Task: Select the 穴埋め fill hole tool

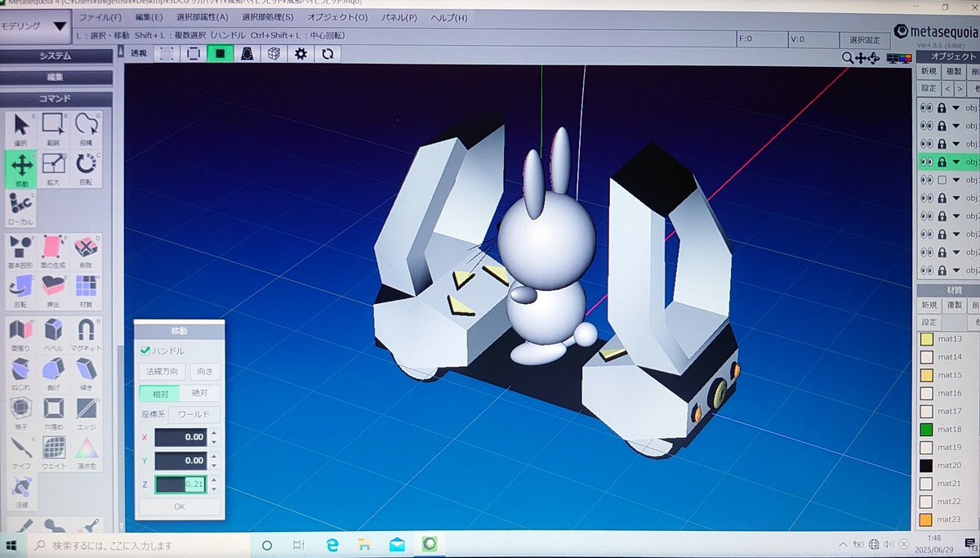Action: pos(54,413)
